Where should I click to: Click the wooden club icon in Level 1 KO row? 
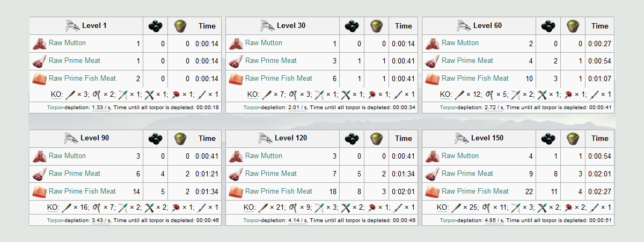(x=70, y=95)
